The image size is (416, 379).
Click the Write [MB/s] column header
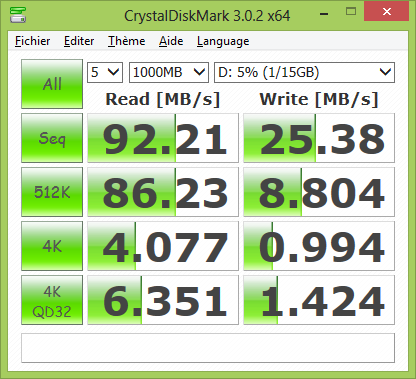(x=319, y=99)
